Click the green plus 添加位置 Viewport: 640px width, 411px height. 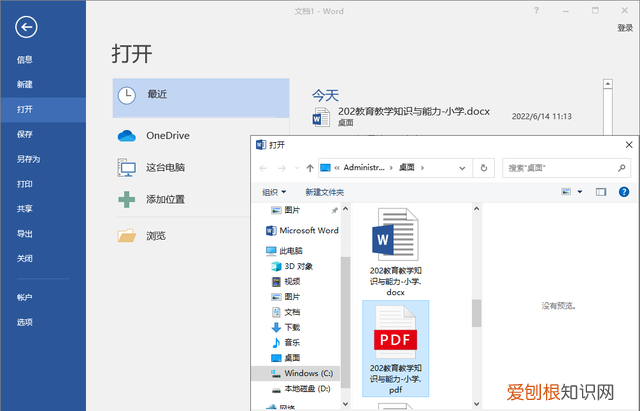coord(127,200)
